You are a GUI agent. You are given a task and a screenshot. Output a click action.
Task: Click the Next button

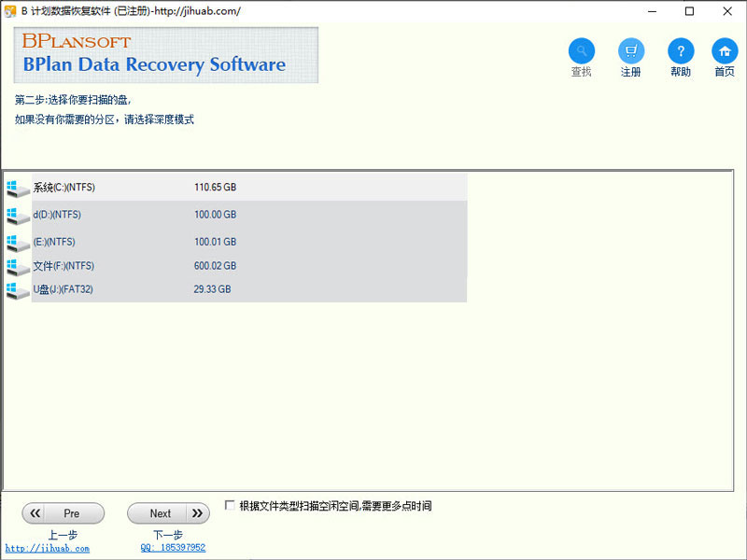click(168, 513)
